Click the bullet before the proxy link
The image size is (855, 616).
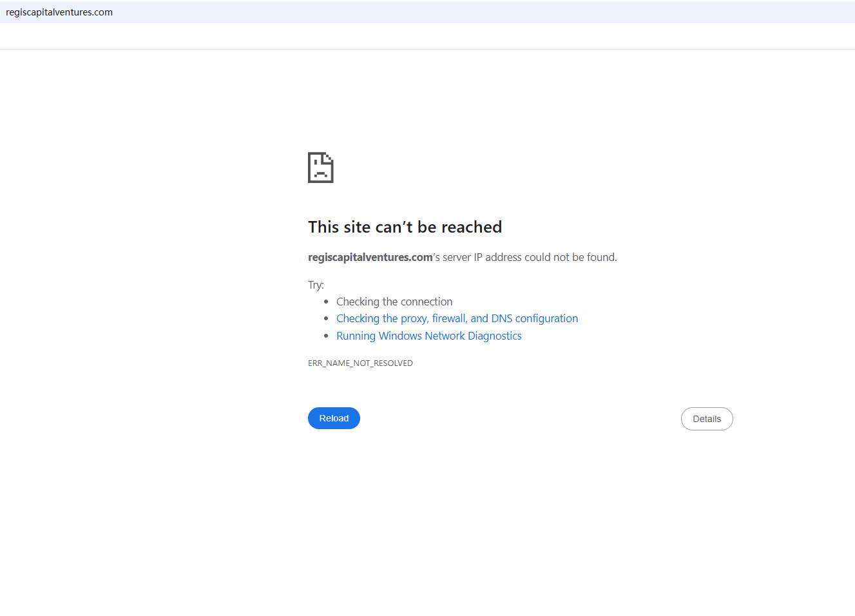pos(326,318)
